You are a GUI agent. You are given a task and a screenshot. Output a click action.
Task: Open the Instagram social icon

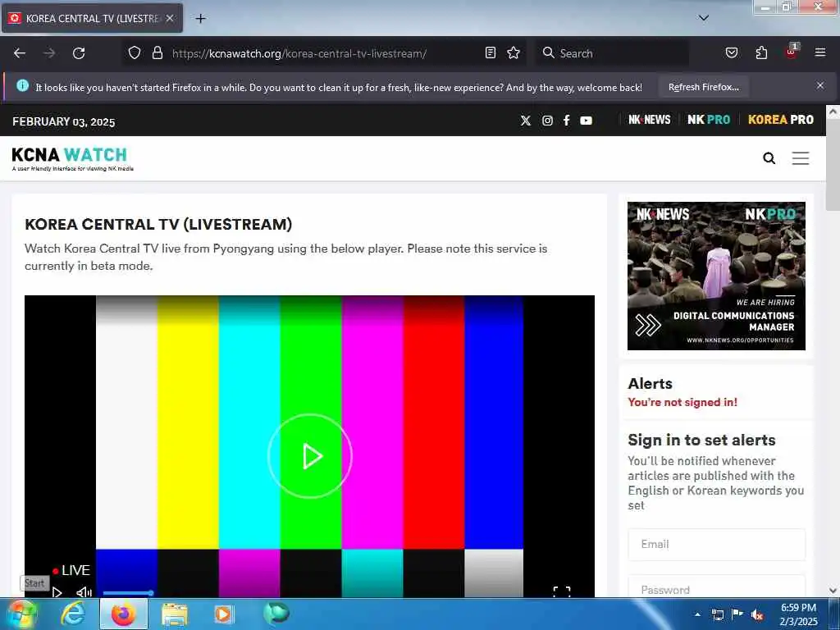547,121
